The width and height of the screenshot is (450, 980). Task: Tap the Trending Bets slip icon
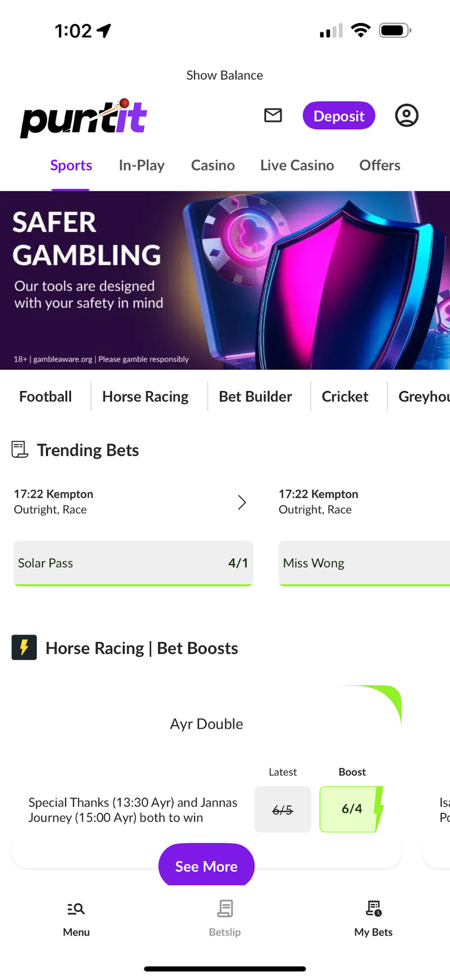point(20,450)
